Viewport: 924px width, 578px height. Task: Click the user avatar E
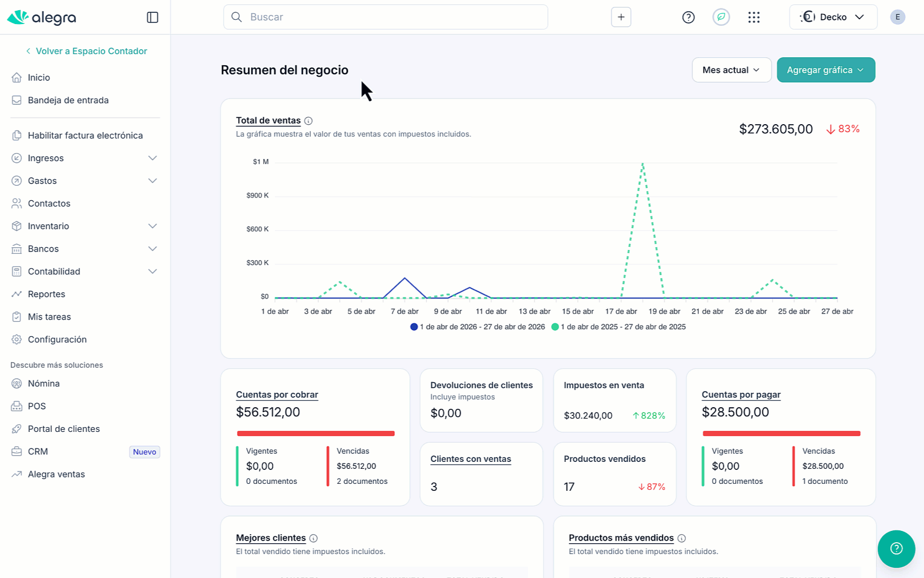(897, 17)
